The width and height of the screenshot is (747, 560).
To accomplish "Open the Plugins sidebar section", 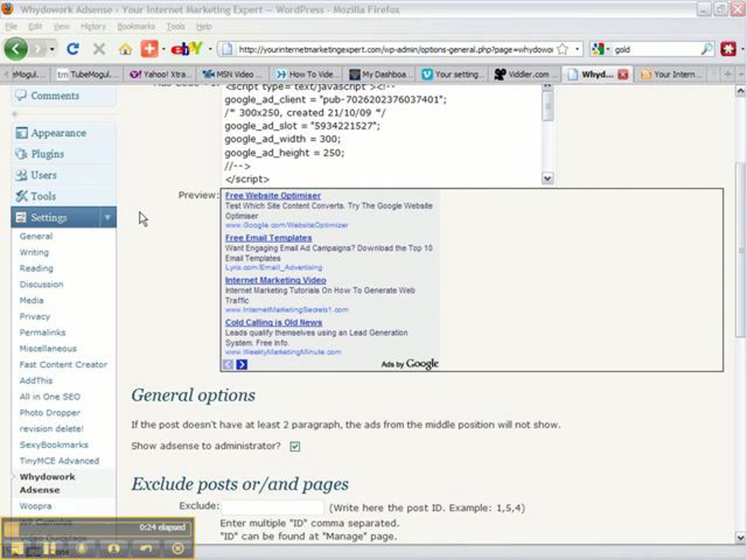I will (47, 154).
